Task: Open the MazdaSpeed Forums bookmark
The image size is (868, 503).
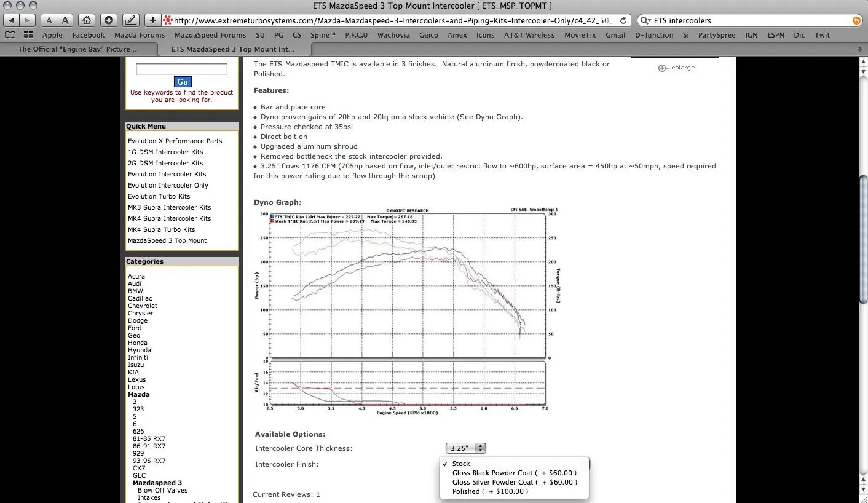Action: (210, 35)
